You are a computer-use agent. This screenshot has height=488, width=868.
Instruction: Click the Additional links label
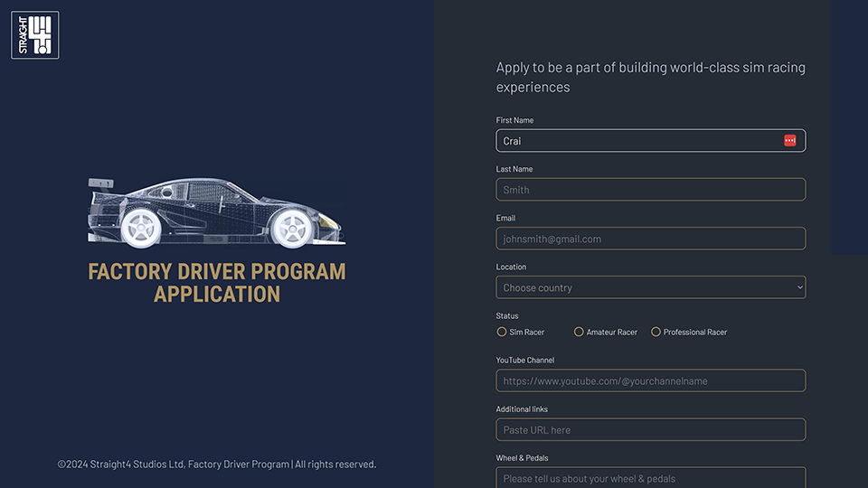[x=522, y=408]
